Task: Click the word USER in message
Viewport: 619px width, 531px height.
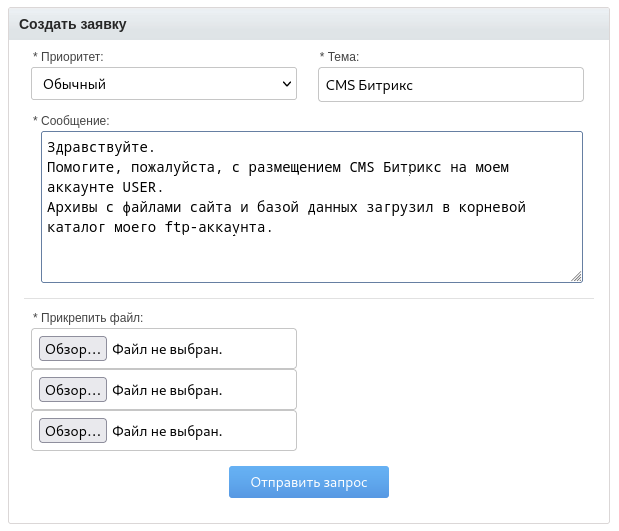Action: click(141, 187)
